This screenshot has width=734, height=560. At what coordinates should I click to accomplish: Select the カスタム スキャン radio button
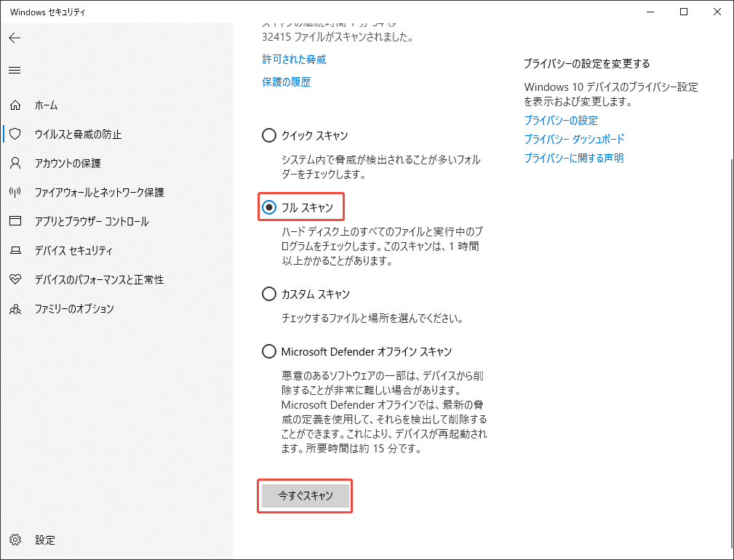(269, 295)
